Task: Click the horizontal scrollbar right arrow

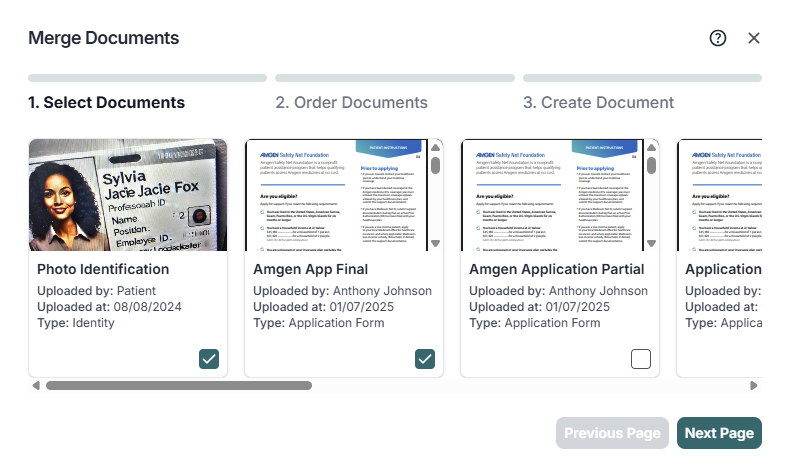Action: [754, 385]
